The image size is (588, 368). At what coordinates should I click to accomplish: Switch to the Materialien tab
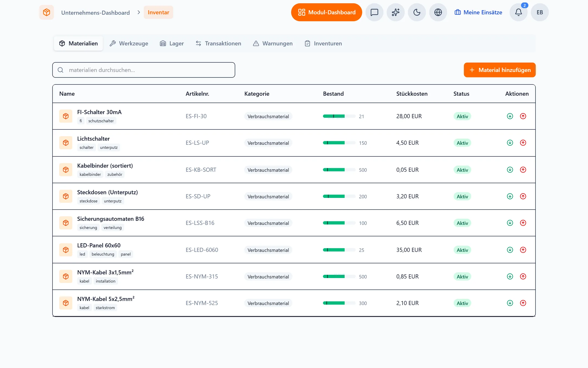coord(78,43)
